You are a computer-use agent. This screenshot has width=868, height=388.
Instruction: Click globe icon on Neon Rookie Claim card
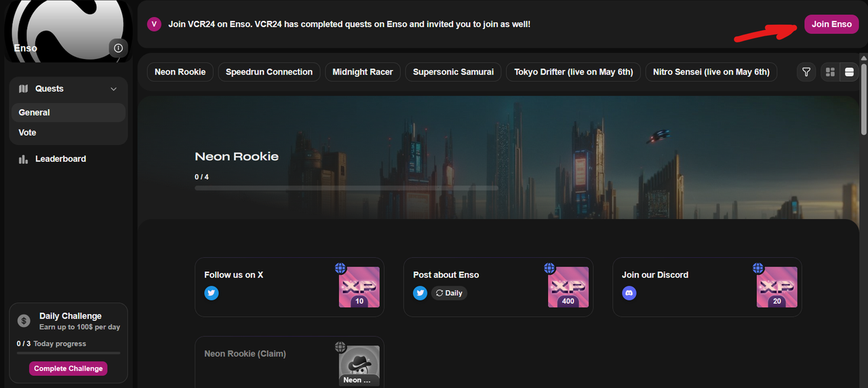point(340,347)
